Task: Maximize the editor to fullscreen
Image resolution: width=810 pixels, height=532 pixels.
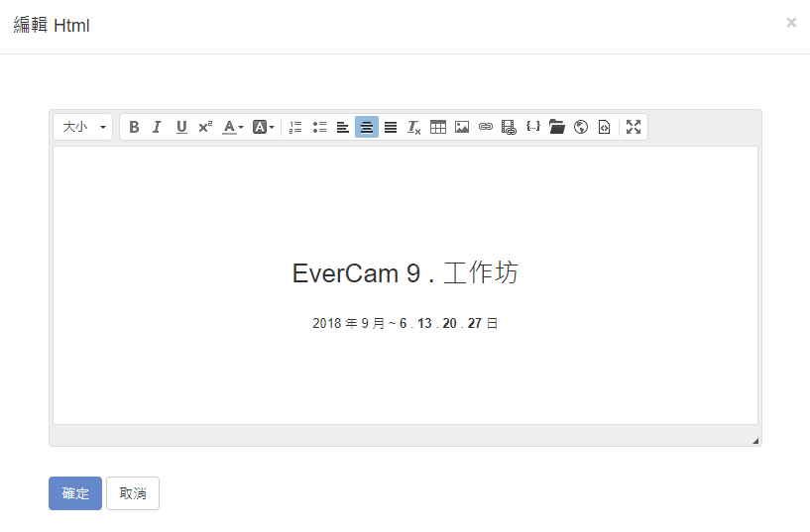Action: click(x=634, y=127)
